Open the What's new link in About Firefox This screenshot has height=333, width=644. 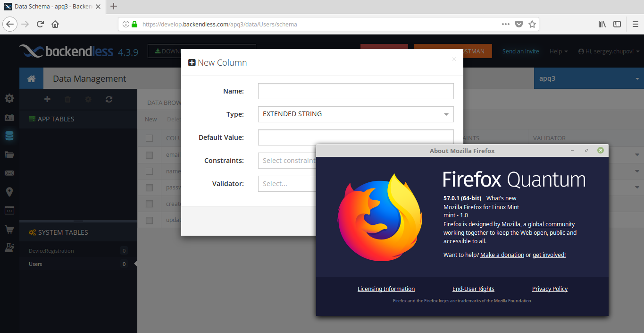(501, 198)
